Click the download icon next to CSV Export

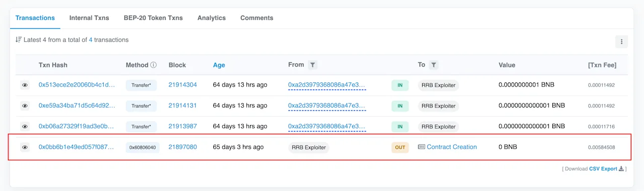[x=621, y=169]
